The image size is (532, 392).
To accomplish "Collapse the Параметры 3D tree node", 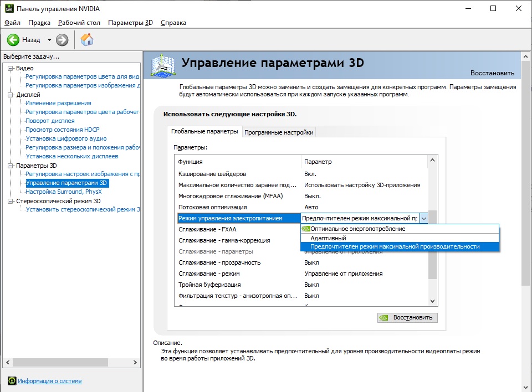I will (x=10, y=166).
